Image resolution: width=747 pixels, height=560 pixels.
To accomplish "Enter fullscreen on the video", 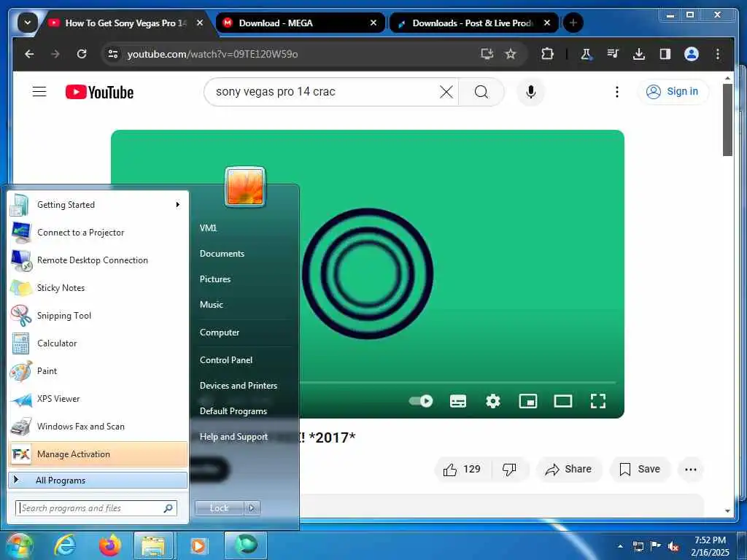I will pyautogui.click(x=598, y=401).
